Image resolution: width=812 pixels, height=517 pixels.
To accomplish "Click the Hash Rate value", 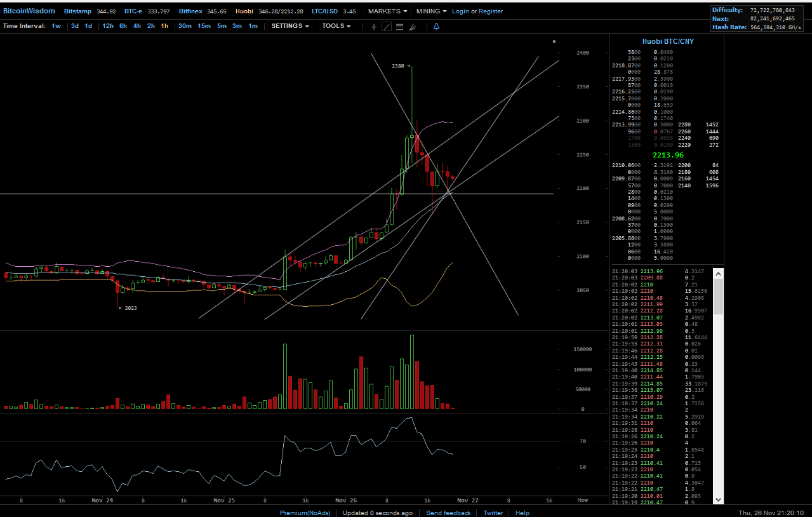I will pyautogui.click(x=775, y=27).
